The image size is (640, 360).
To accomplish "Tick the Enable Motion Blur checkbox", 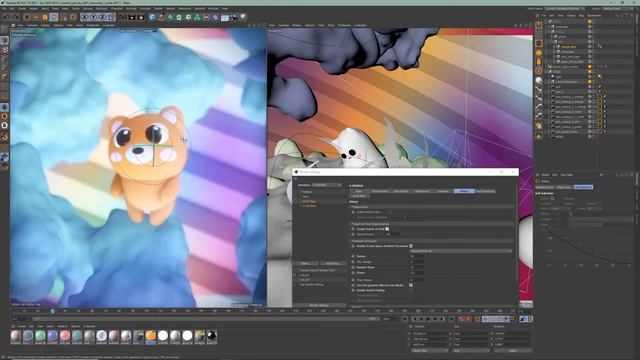I will (x=389, y=212).
